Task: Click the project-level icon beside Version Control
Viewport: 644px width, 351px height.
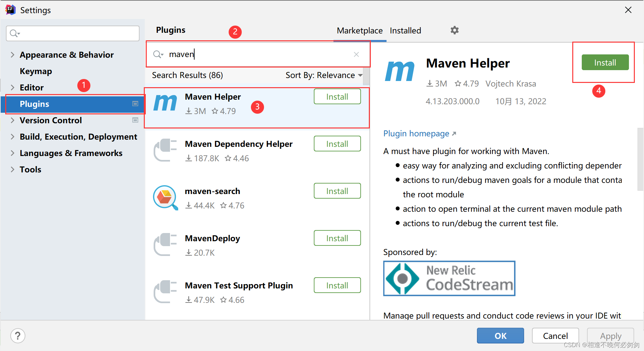Action: click(135, 120)
